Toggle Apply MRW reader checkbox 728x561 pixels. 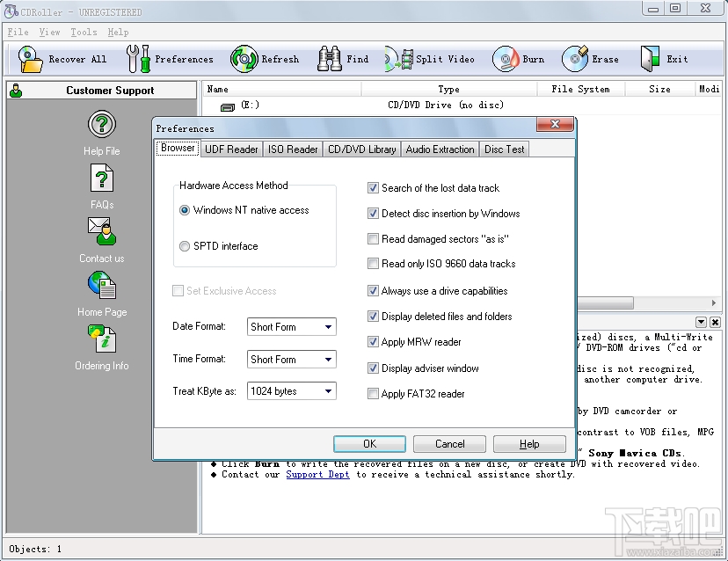pyautogui.click(x=373, y=342)
